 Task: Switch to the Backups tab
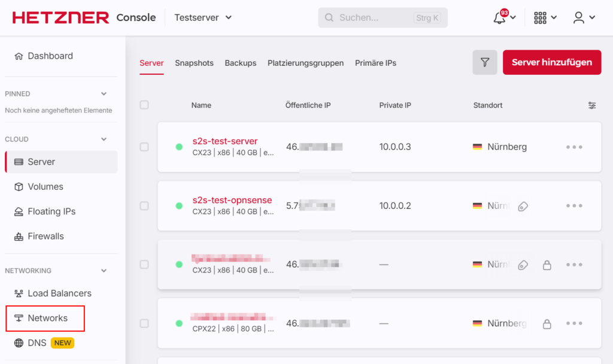coord(241,63)
